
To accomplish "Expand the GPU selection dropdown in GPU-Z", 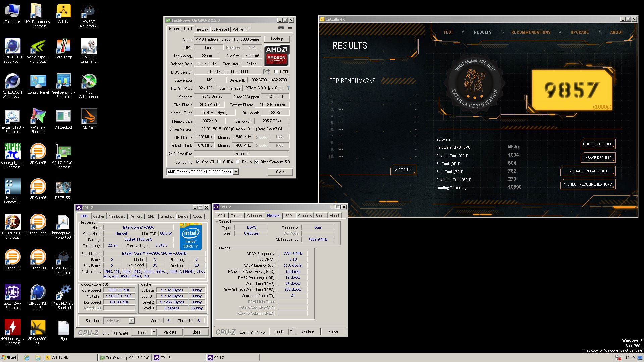I will click(x=236, y=172).
